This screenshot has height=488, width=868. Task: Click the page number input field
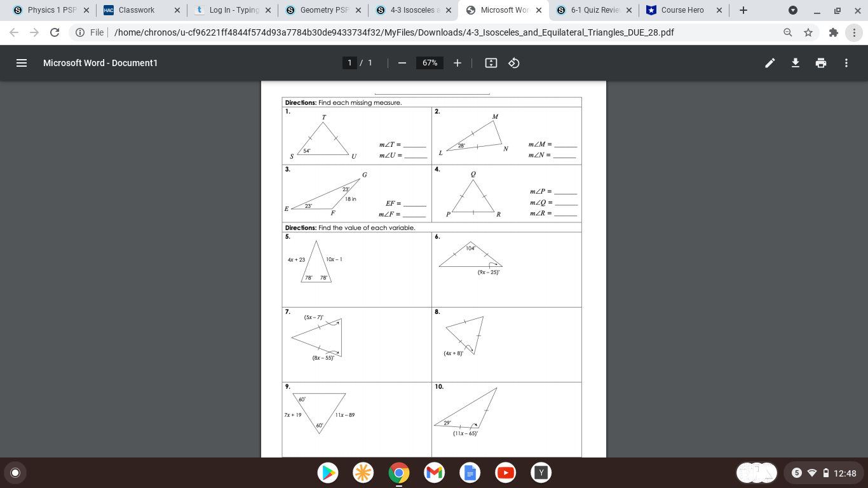point(350,63)
